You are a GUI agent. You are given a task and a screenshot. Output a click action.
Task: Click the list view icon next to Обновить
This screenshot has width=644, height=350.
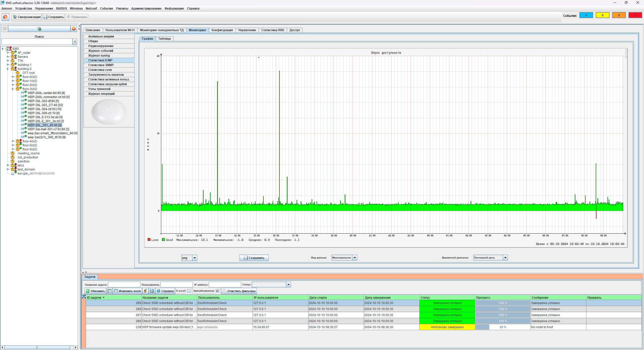pos(109,291)
